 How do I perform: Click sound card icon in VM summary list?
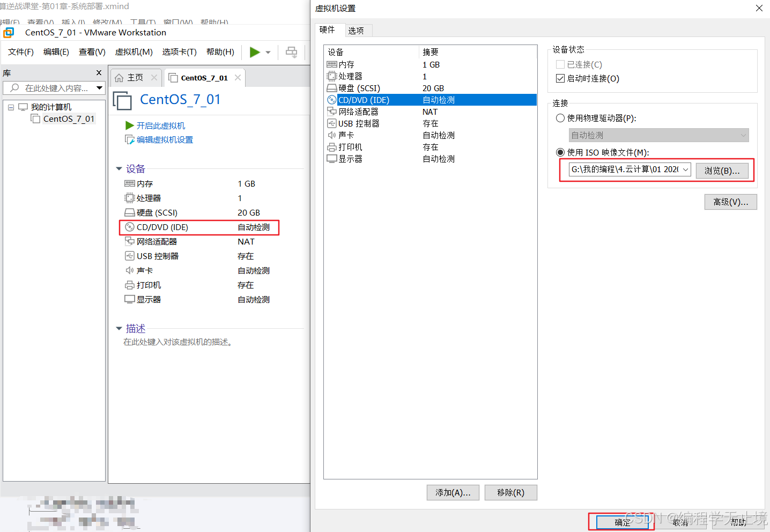point(130,270)
